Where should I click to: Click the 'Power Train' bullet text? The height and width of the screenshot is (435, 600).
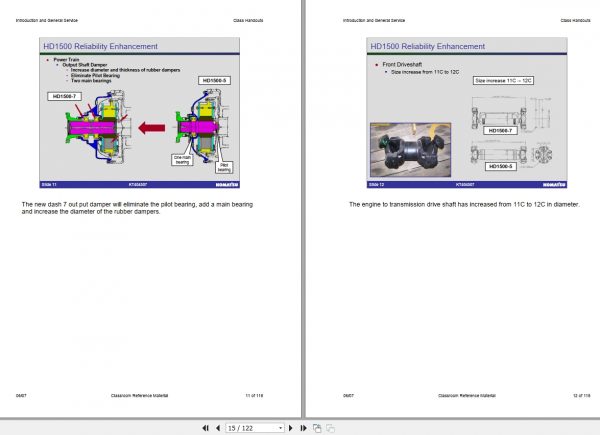click(66, 60)
